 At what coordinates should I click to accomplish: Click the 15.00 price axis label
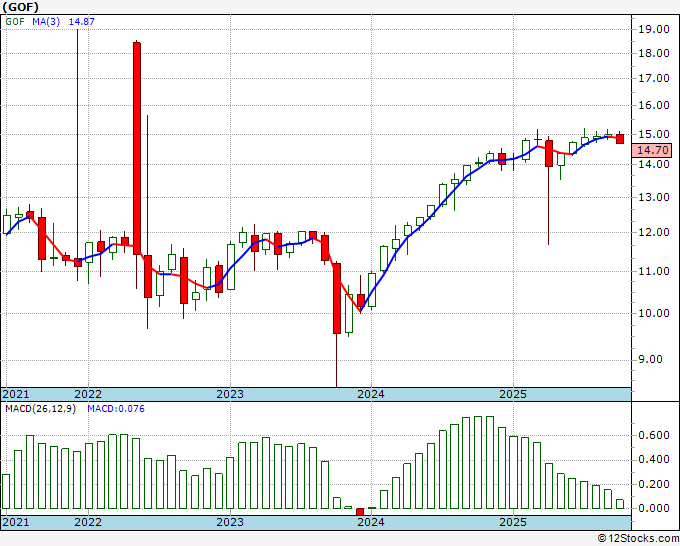tap(654, 134)
